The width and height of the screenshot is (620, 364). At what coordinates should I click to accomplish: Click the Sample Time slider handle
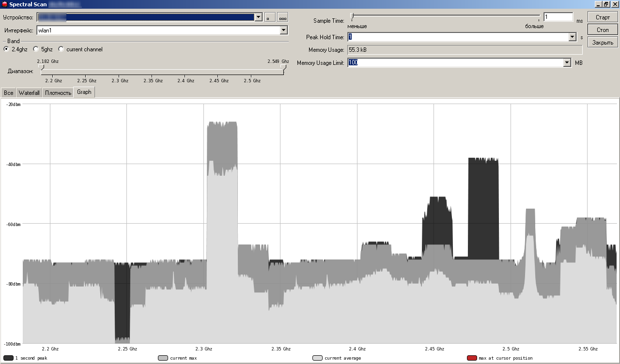tap(352, 16)
